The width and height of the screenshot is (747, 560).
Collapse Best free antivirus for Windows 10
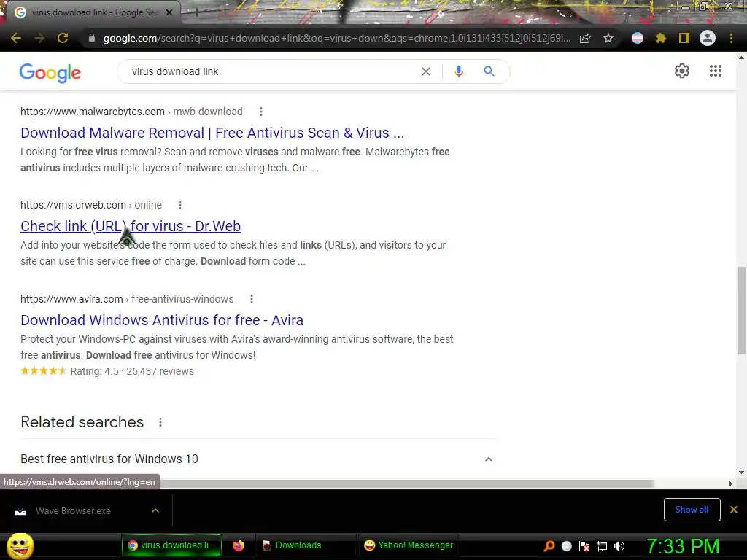tap(488, 459)
